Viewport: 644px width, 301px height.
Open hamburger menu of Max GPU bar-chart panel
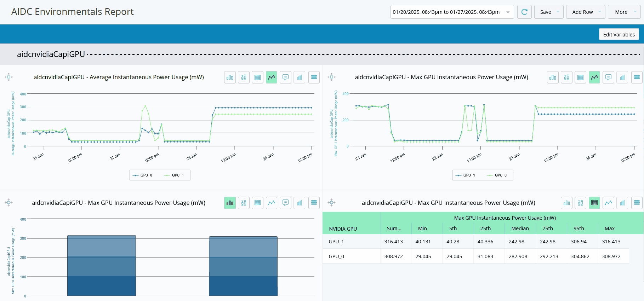point(314,203)
